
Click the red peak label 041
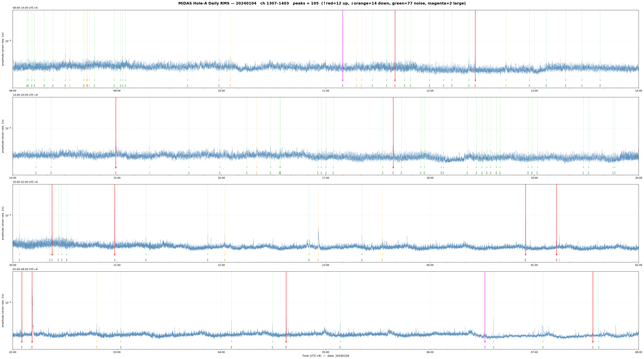(x=116, y=173)
